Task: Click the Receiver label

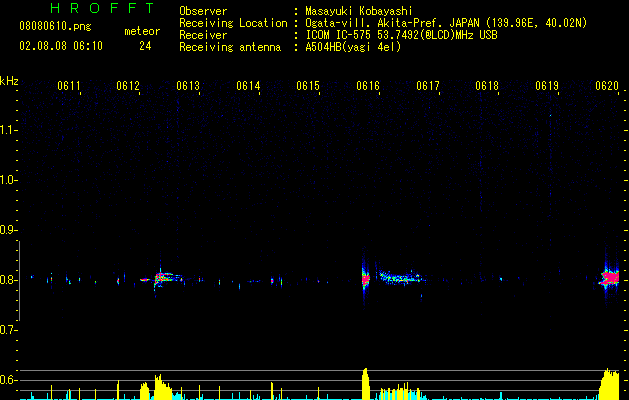Action: click(x=203, y=35)
